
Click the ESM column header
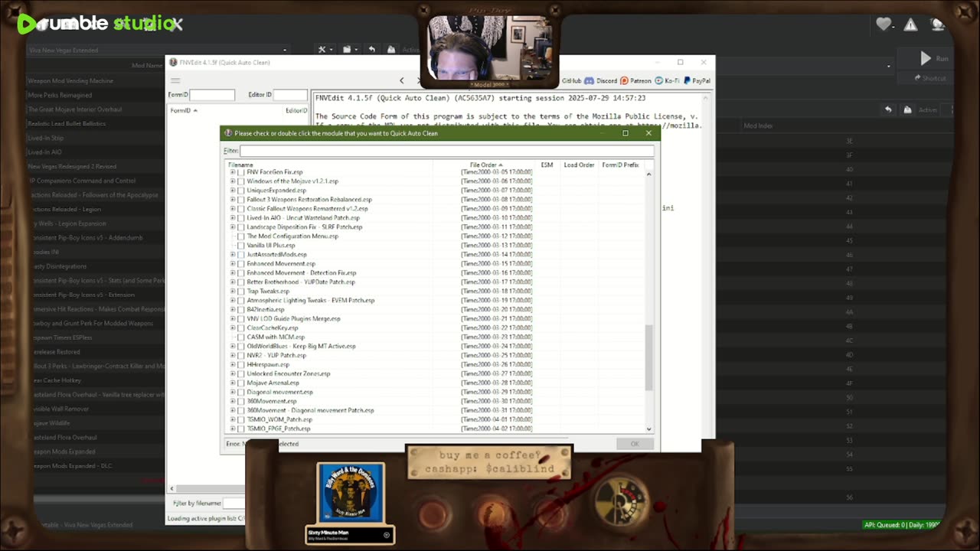(x=547, y=165)
